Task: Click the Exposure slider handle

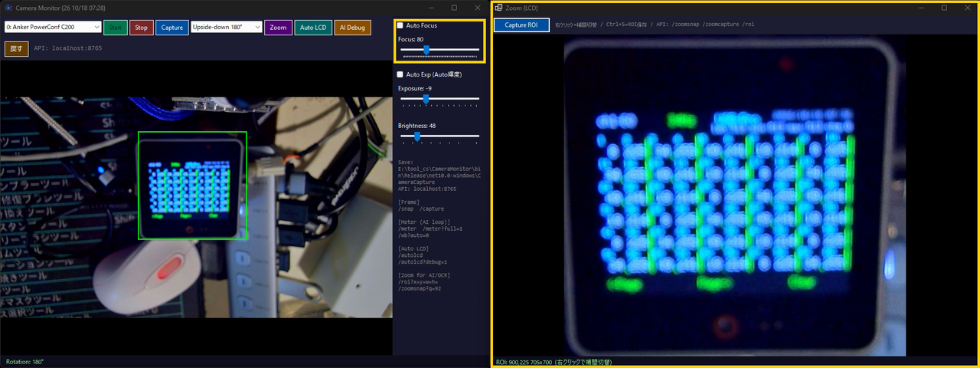Action: tap(426, 99)
